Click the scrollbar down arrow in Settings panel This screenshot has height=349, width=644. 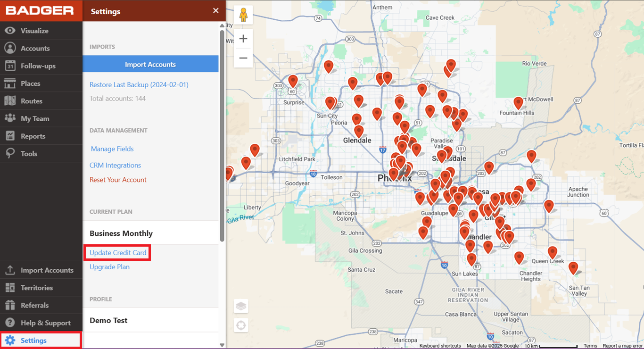click(x=222, y=345)
